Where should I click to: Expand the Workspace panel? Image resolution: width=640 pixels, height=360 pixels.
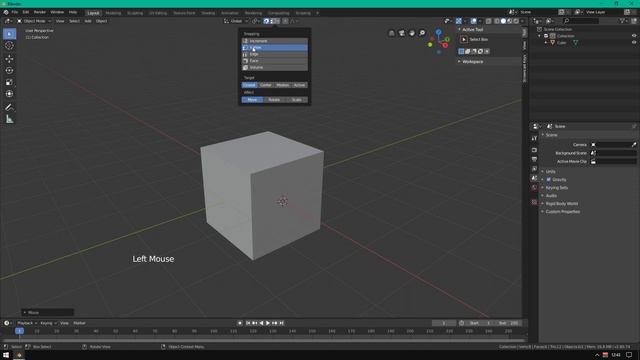472,62
